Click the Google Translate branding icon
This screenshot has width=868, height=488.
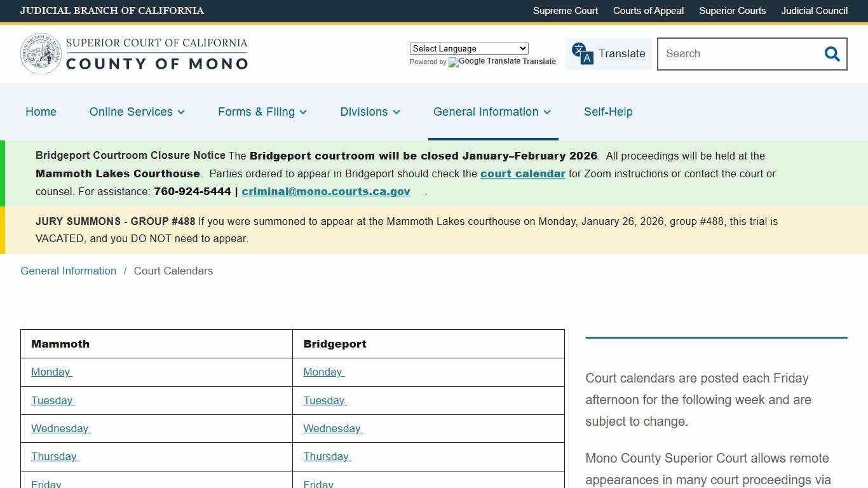(452, 62)
